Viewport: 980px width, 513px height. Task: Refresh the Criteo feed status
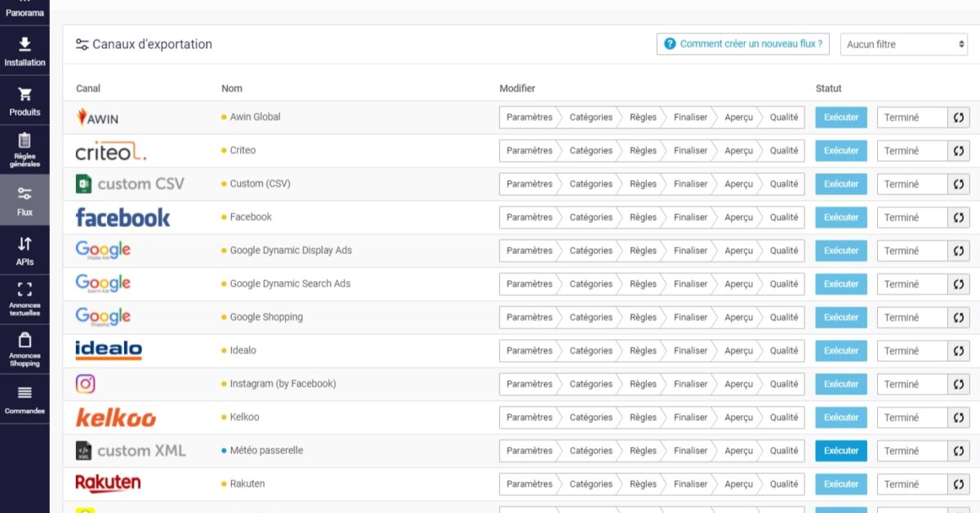(959, 150)
